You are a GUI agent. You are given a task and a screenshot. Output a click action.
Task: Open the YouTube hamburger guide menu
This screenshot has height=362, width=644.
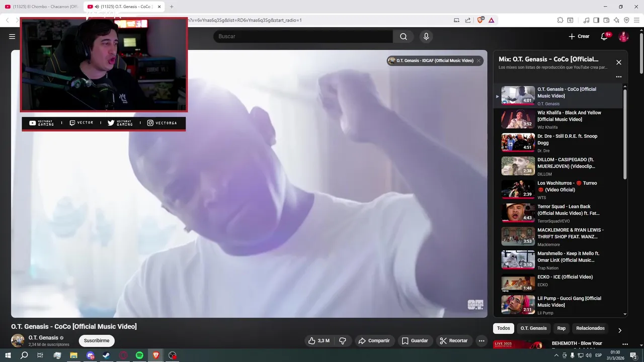[12, 36]
